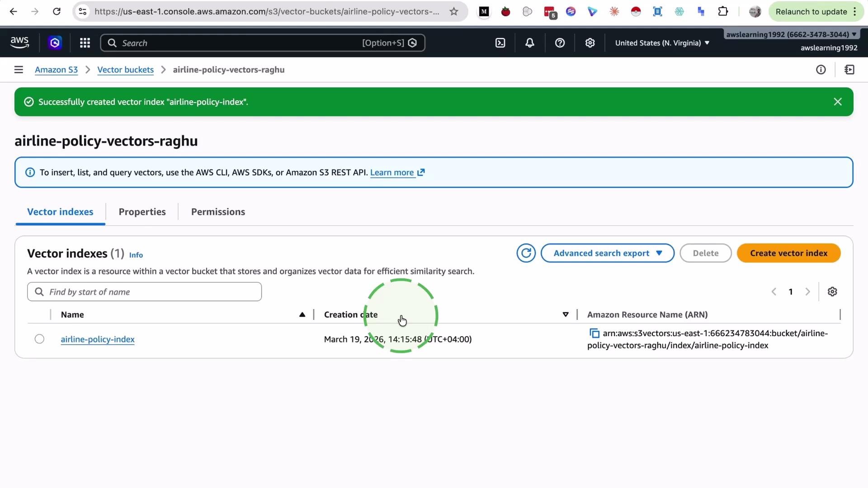Refresh the vector indexes list
Screen dimensions: 868x488
(x=526, y=253)
